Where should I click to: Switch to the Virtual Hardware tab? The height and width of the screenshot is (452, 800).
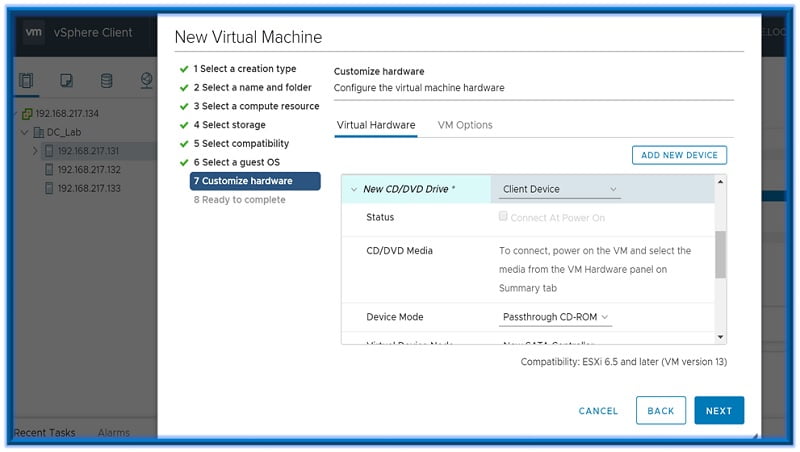pyautogui.click(x=376, y=125)
